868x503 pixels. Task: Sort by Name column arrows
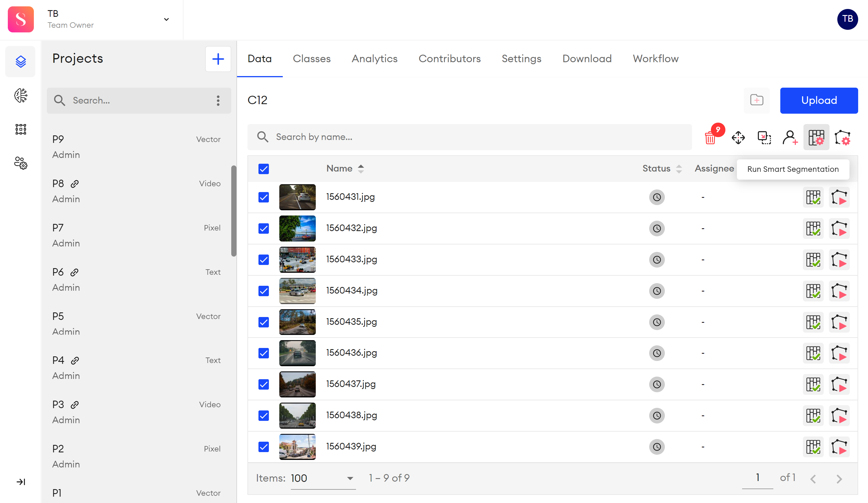(361, 169)
